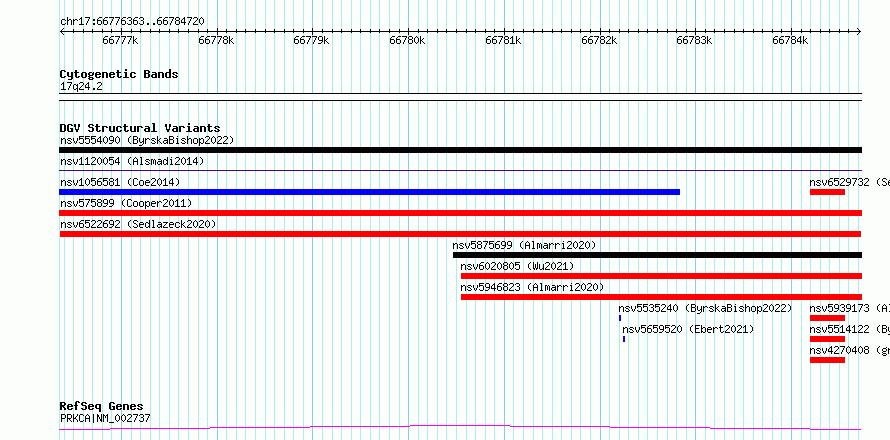This screenshot has height=440, width=890.
Task: Select the tiny blue nsv5535240 marker
Action: coord(620,318)
